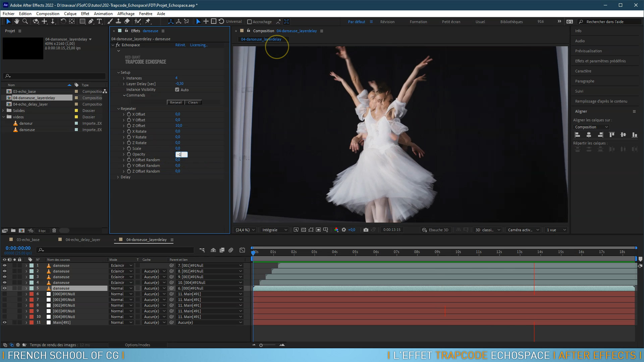The width and height of the screenshot is (644, 362).
Task: Select the Animation menu item
Action: click(102, 14)
